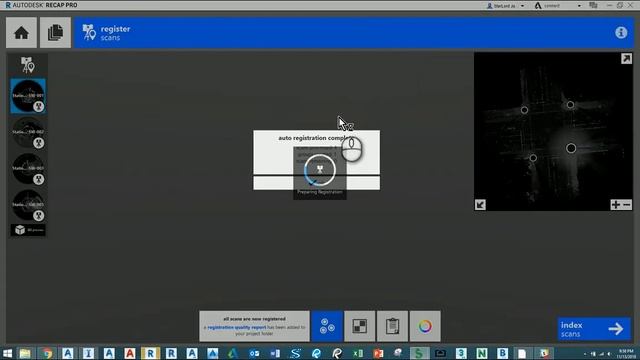Open the projects/documents icon next to home

click(56, 33)
